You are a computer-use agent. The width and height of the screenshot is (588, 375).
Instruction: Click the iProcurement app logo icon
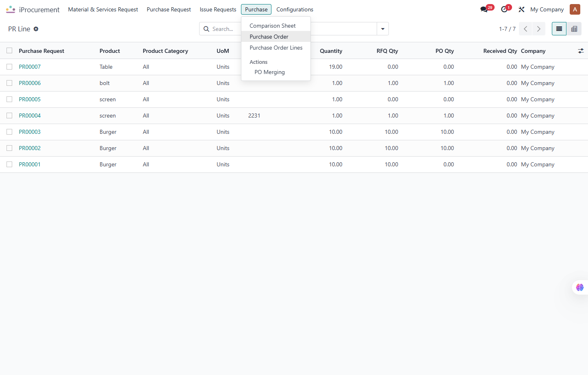click(11, 9)
